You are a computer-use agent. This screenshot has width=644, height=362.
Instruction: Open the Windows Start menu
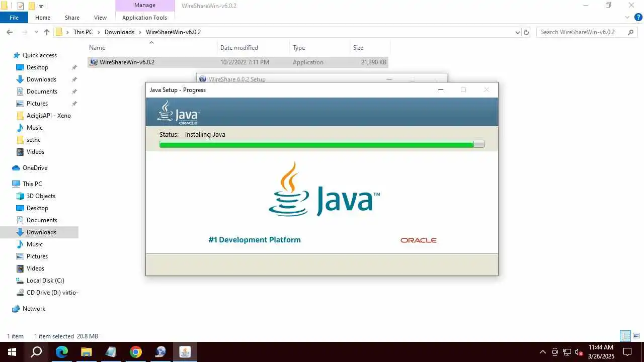tap(12, 352)
